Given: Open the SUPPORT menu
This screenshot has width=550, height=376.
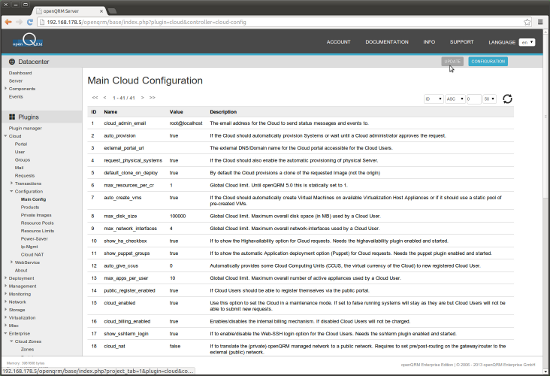Looking at the screenshot, I should tap(462, 42).
